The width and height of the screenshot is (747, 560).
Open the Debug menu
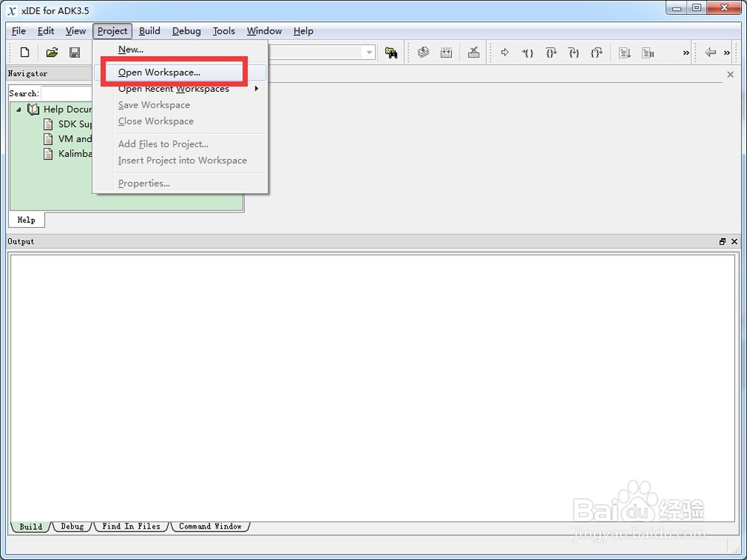click(x=186, y=31)
